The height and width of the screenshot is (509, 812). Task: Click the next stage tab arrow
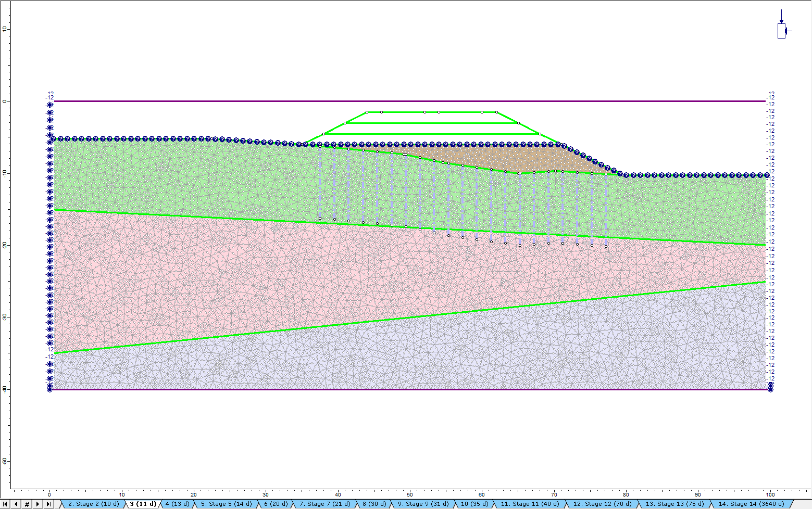click(x=38, y=504)
